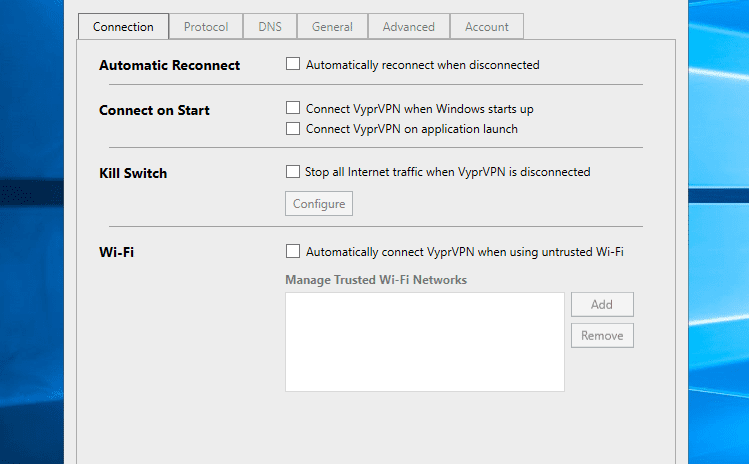
Task: Click the Automatic Reconnect heading
Action: [170, 65]
